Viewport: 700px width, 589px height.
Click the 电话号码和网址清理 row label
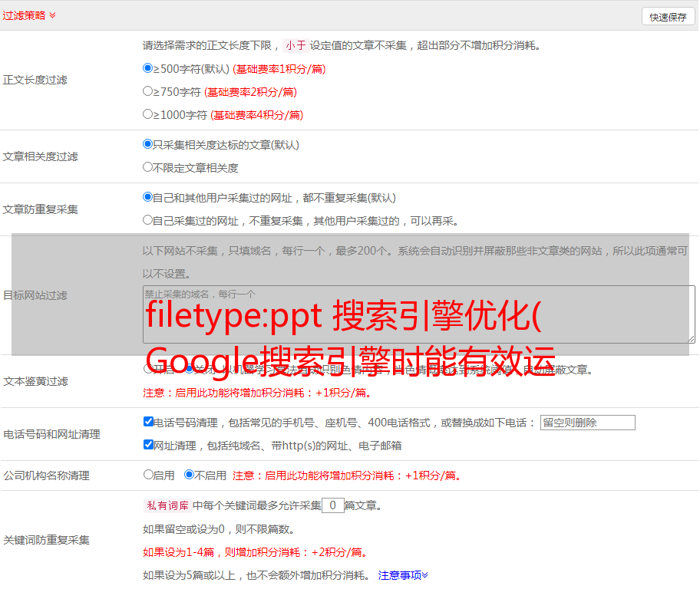[x=51, y=434]
